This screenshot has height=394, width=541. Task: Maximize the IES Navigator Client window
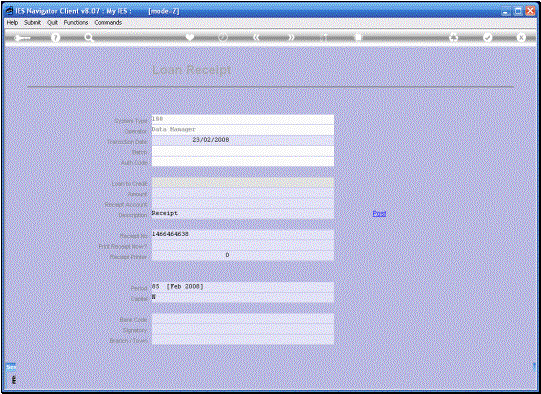click(x=518, y=11)
